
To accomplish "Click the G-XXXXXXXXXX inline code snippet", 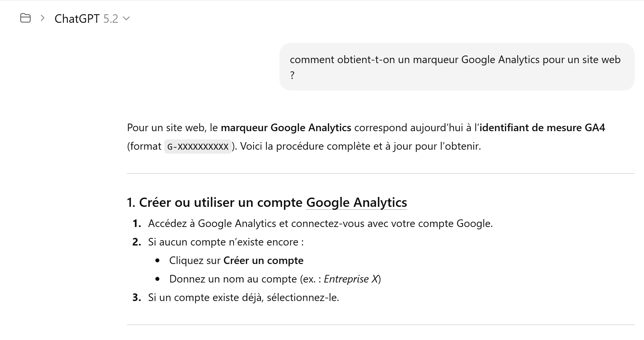I will click(198, 146).
